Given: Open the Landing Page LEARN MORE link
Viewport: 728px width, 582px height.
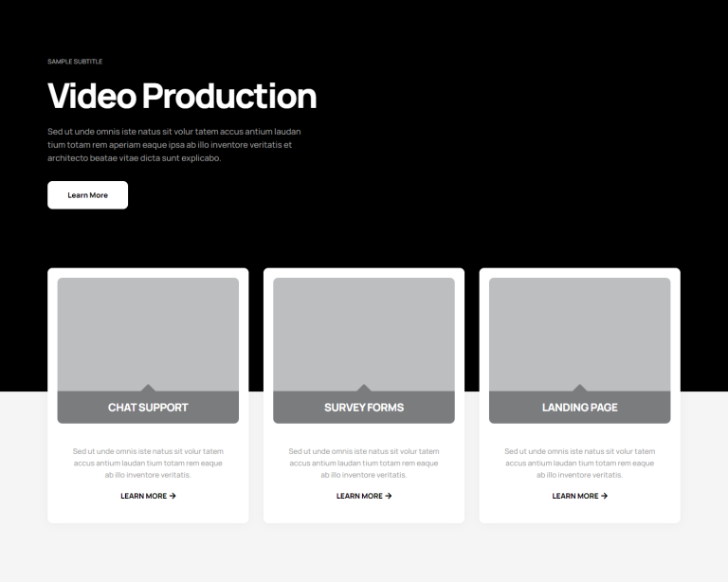Looking at the screenshot, I should [575, 496].
